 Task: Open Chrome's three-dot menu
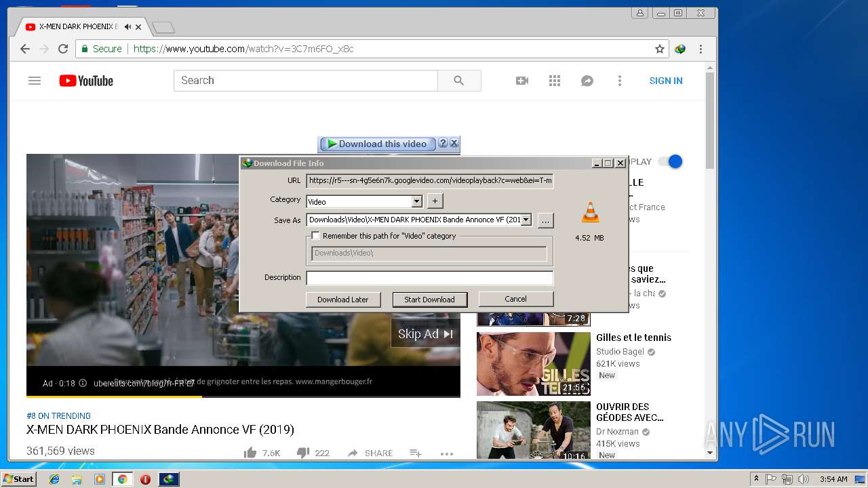pos(701,49)
